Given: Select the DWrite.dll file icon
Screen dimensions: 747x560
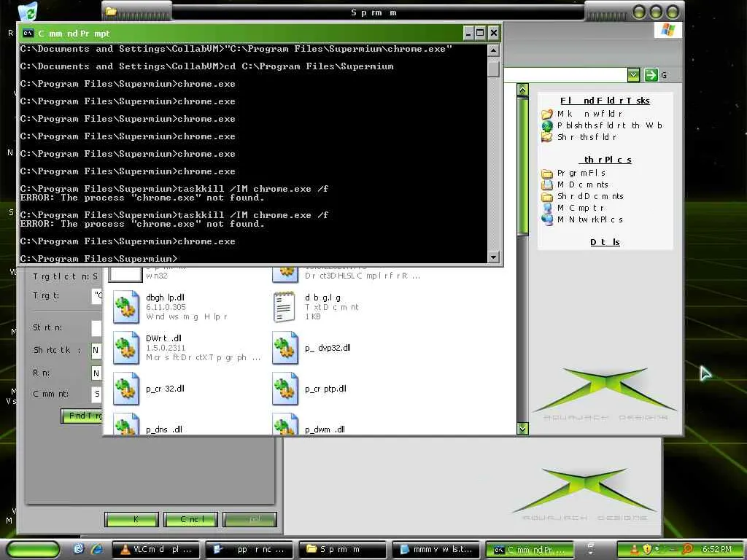Looking at the screenshot, I should (x=125, y=348).
